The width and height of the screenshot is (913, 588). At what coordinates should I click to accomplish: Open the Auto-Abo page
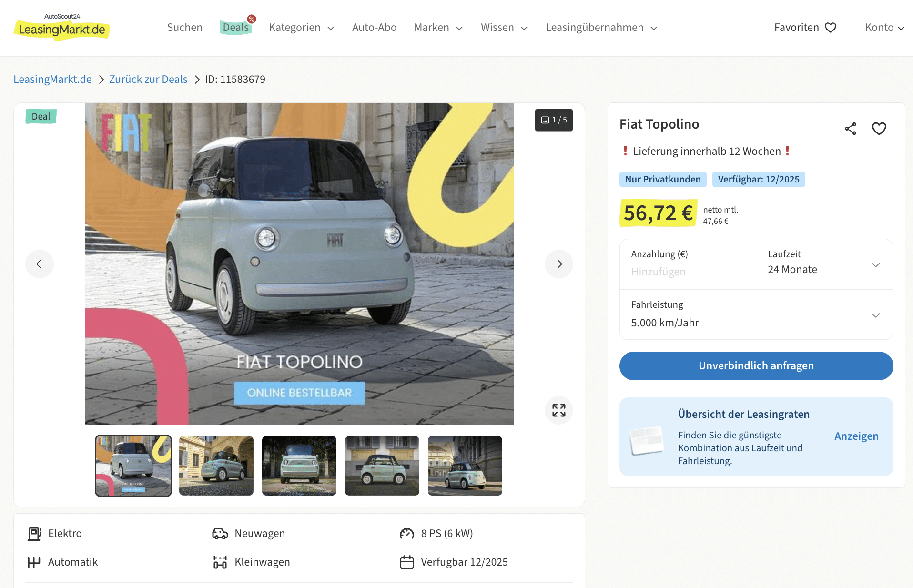click(374, 28)
